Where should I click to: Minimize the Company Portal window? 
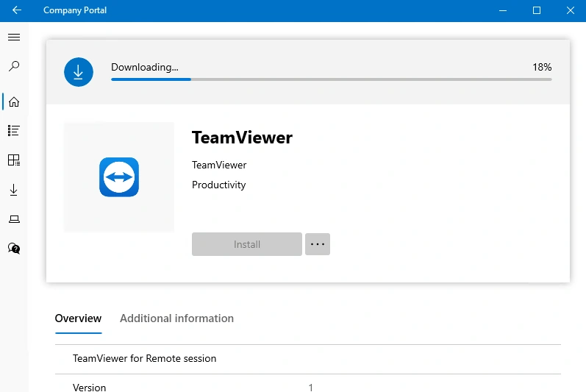[x=503, y=10]
